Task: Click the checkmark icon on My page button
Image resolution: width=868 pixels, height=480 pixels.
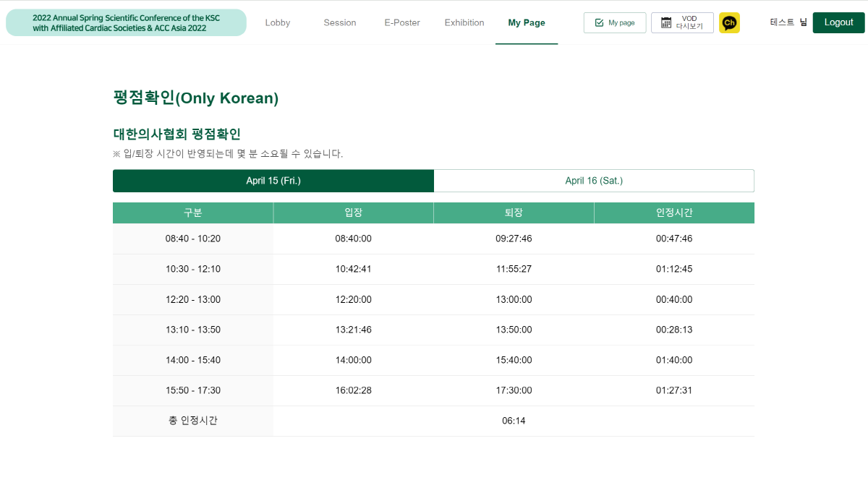Action: click(x=599, y=23)
